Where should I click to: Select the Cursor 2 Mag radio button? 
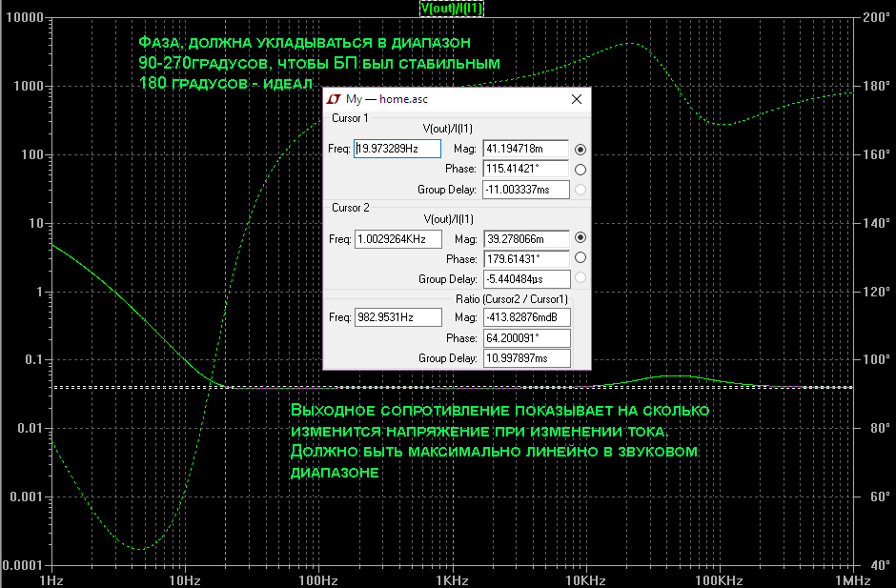[580, 238]
